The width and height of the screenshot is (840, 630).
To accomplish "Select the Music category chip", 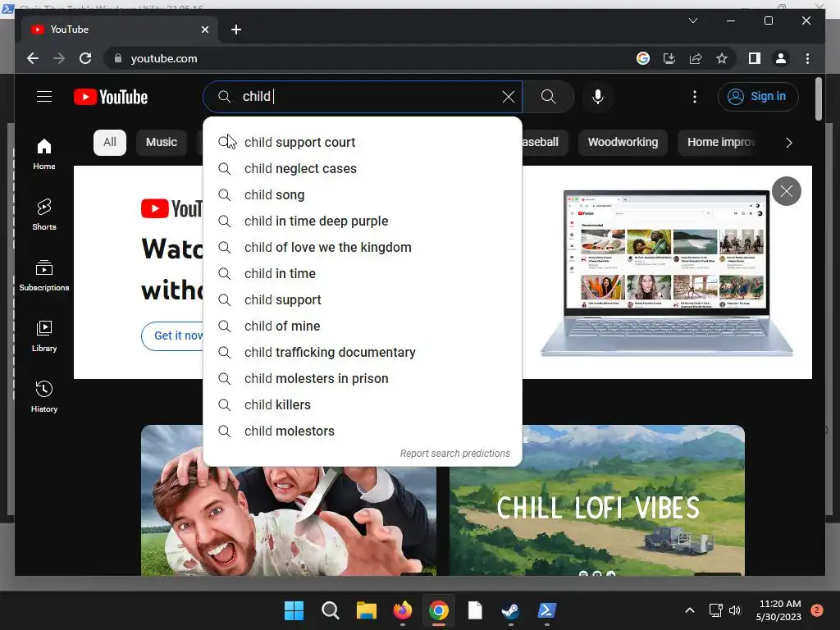I will pyautogui.click(x=162, y=142).
